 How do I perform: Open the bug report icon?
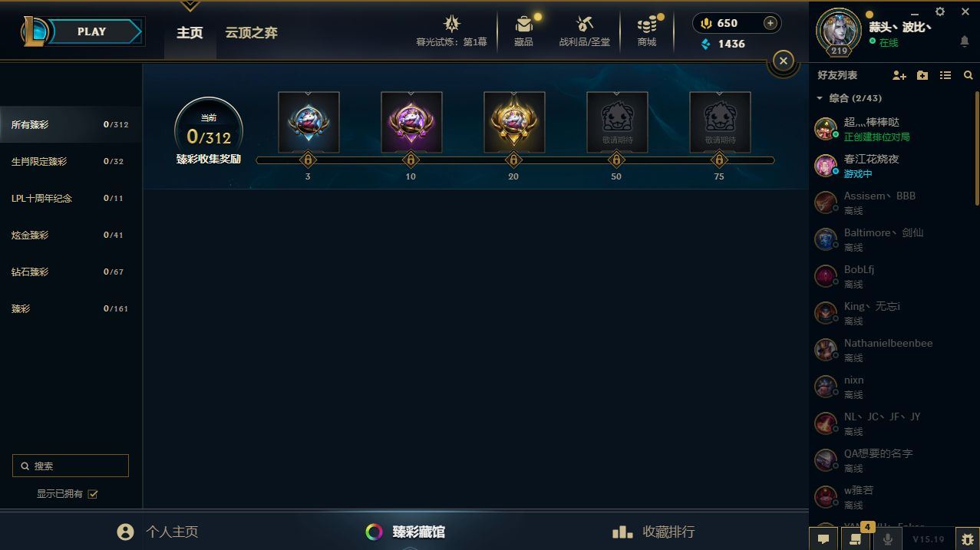pyautogui.click(x=967, y=539)
